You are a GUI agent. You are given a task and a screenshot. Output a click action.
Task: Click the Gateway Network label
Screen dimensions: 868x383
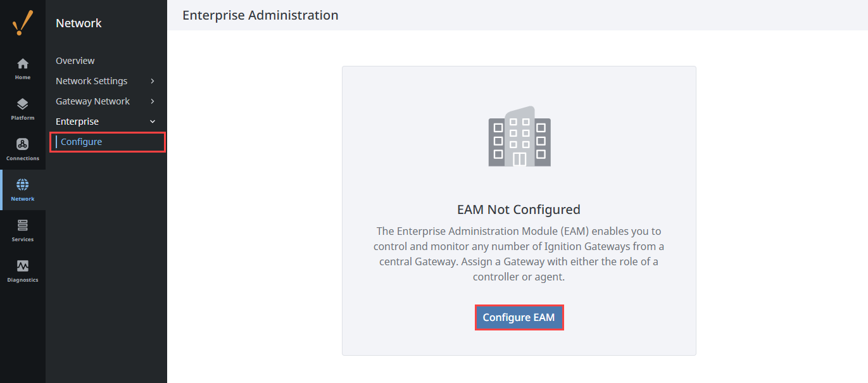[x=93, y=101]
